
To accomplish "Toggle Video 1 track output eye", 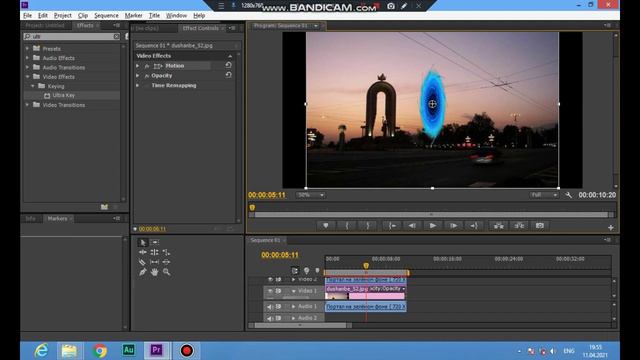I will [270, 291].
